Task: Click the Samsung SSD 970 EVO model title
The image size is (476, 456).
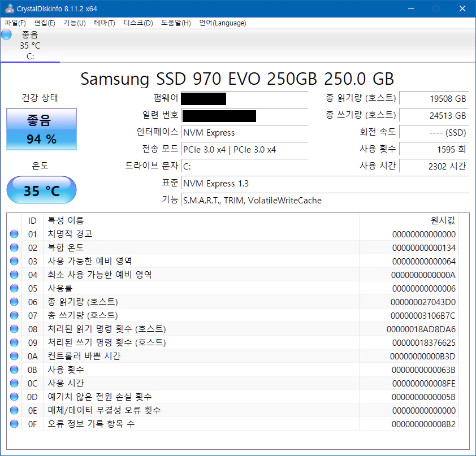Action: pos(237,79)
